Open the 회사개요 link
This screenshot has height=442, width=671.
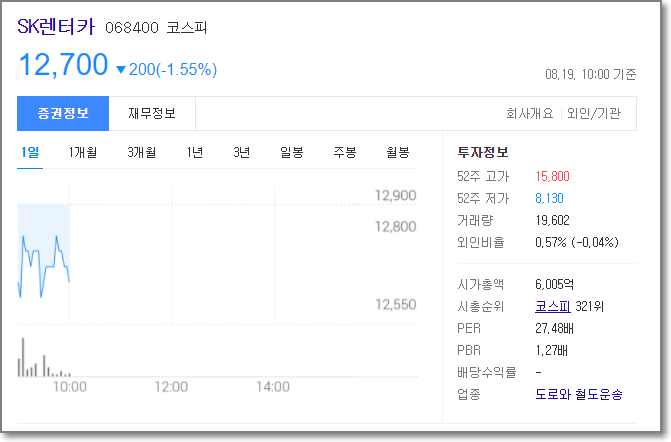coord(530,113)
